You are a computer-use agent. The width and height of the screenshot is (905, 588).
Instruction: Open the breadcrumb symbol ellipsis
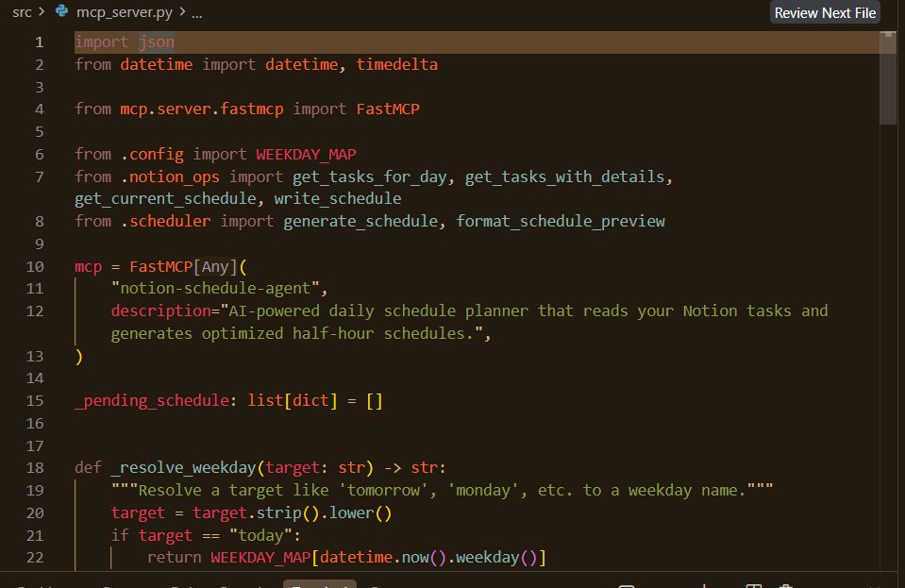(197, 12)
